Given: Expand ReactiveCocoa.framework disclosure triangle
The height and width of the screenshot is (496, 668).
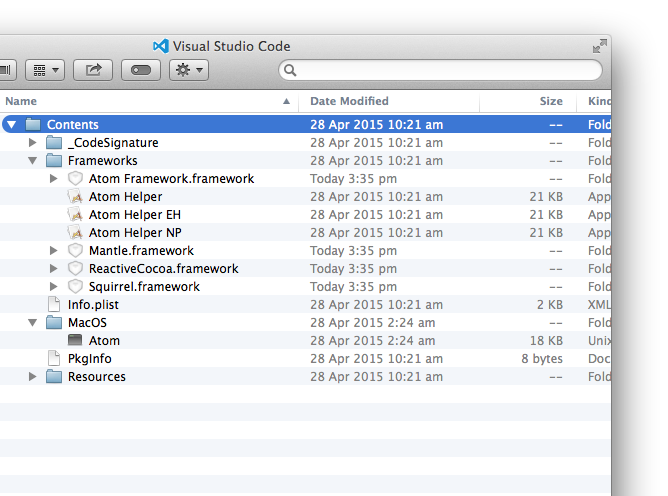Looking at the screenshot, I should (x=53, y=268).
